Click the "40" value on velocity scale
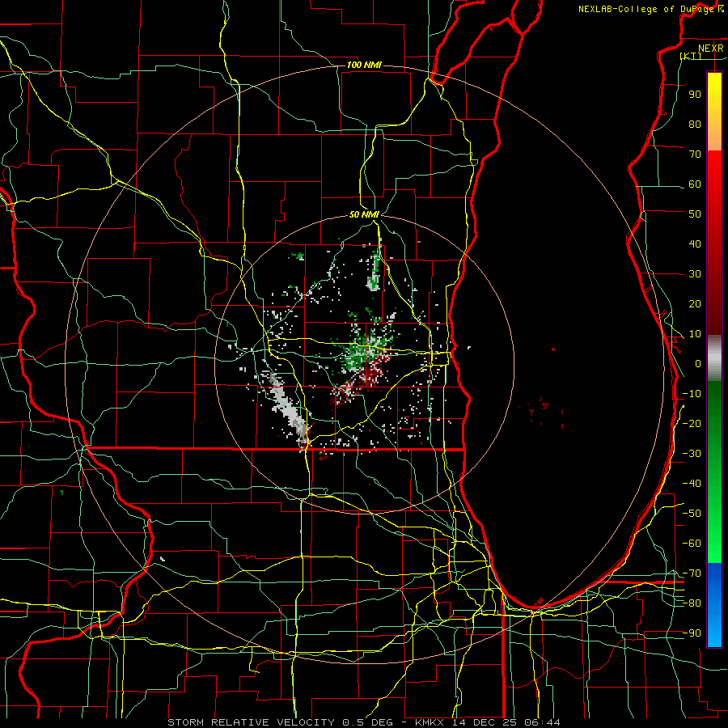Image resolution: width=728 pixels, height=728 pixels. point(695,244)
